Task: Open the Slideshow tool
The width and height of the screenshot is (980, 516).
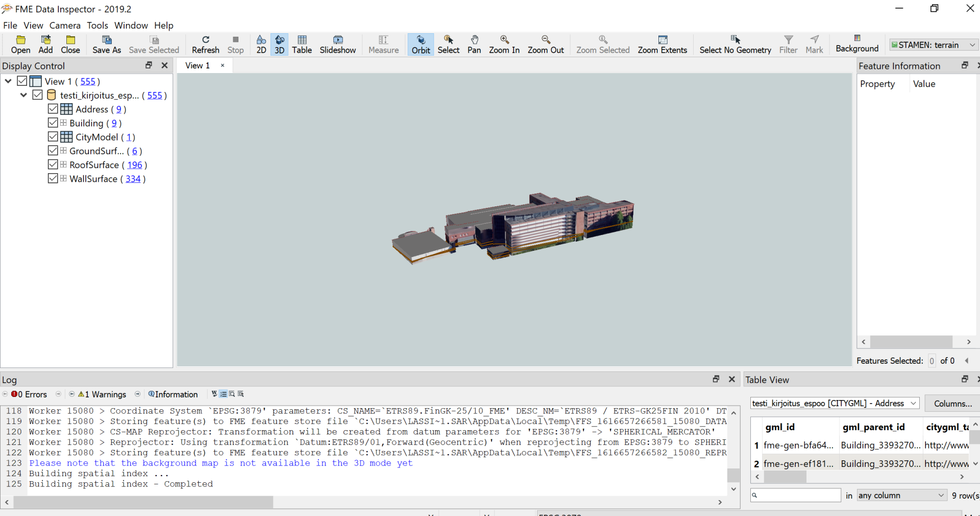Action: click(x=337, y=44)
